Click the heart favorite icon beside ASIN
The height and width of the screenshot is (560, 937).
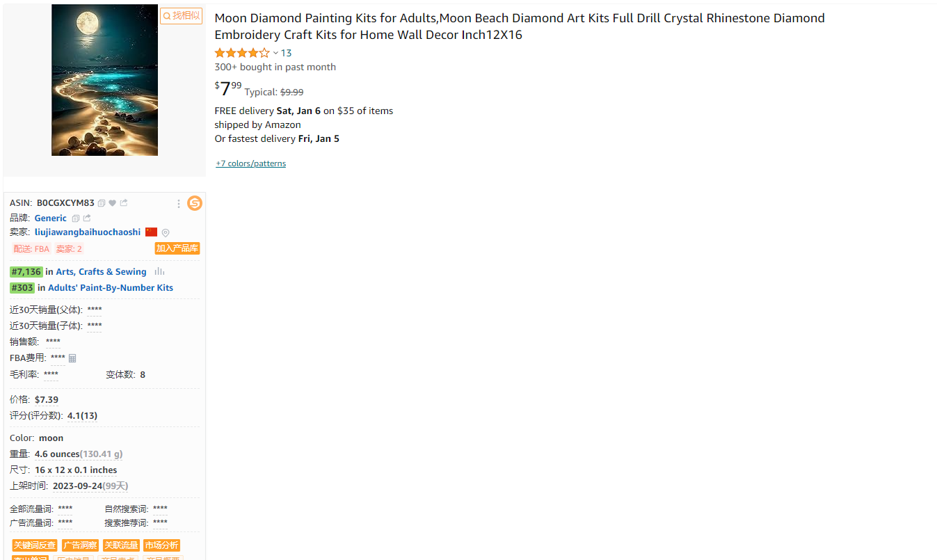(x=112, y=203)
